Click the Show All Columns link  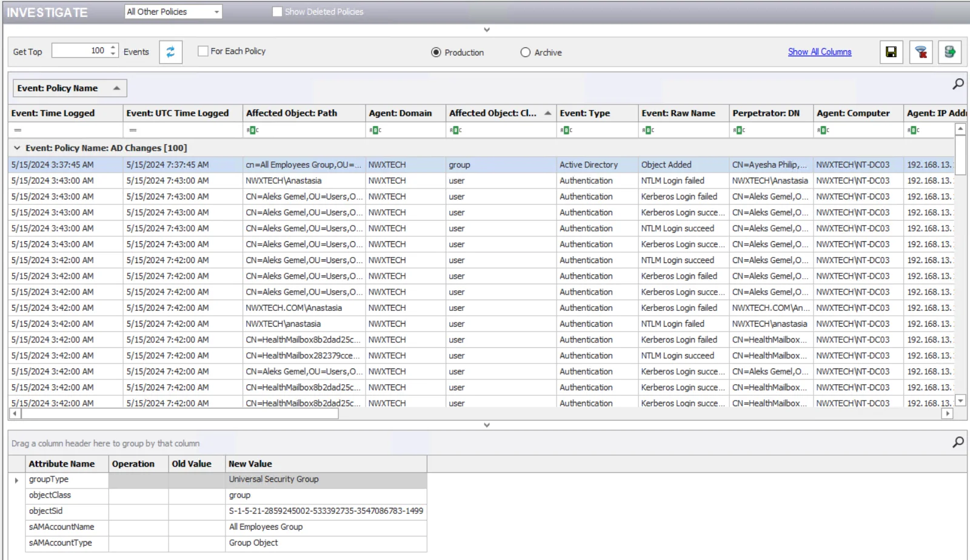tap(820, 52)
